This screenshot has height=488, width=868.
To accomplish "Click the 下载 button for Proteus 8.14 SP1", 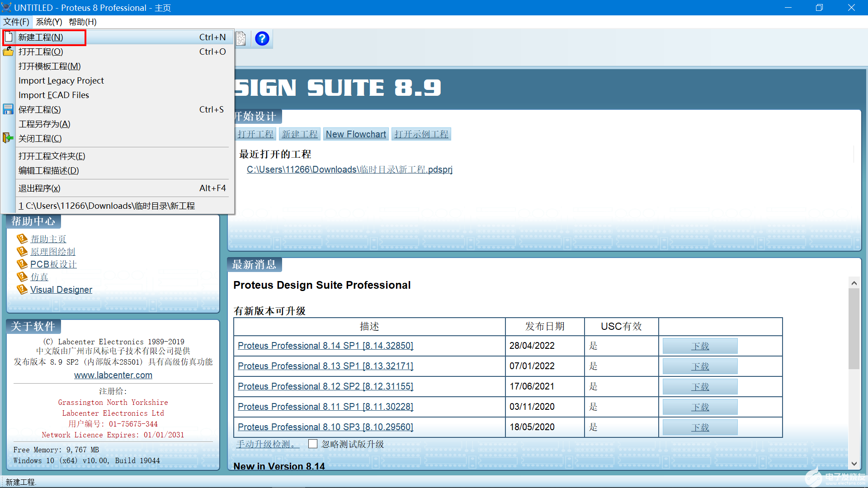I will point(699,346).
